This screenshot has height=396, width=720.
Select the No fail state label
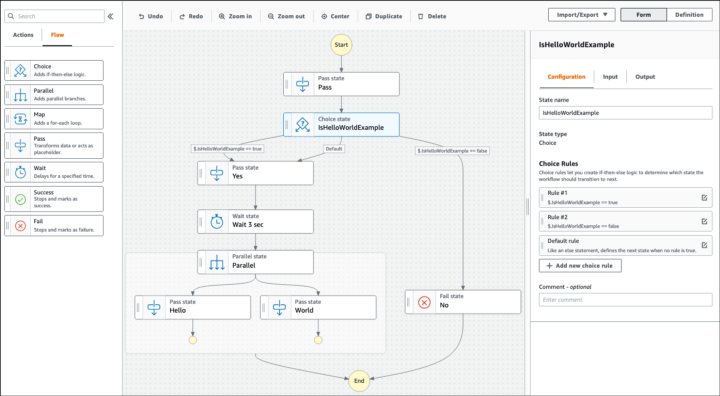(x=444, y=305)
